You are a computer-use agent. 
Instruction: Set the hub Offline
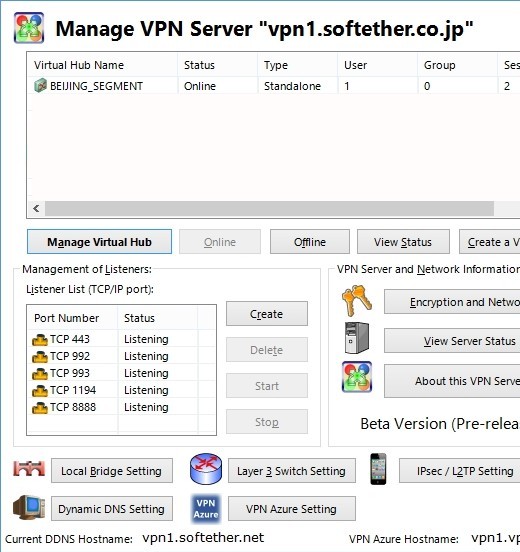coord(310,242)
